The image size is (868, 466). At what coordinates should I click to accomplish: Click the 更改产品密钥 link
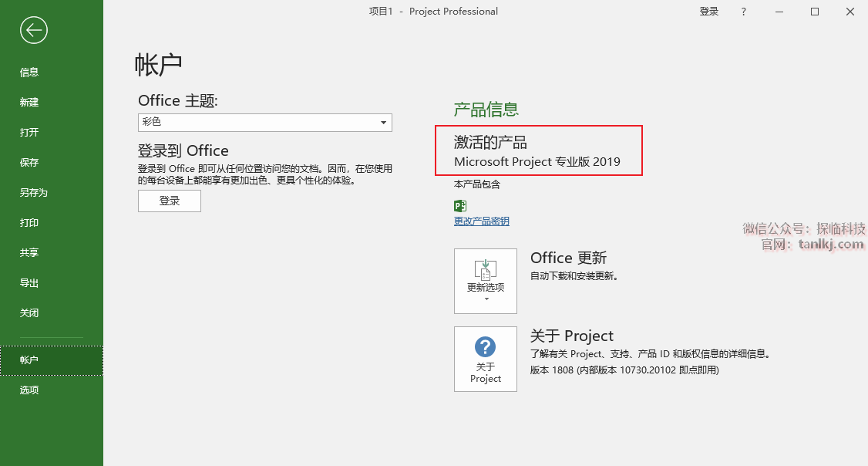click(482, 221)
